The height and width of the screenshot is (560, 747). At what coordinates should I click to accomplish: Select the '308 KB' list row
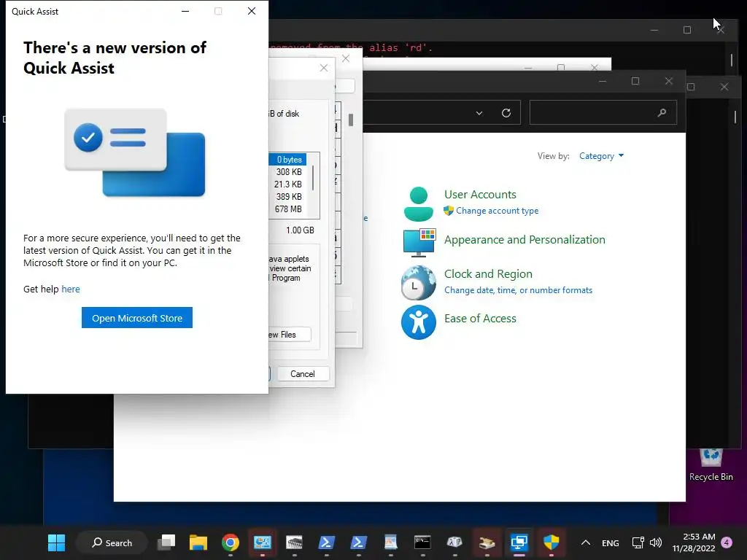coord(287,172)
